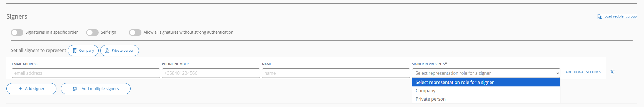Open the Signer represents dropdown

pos(486,73)
